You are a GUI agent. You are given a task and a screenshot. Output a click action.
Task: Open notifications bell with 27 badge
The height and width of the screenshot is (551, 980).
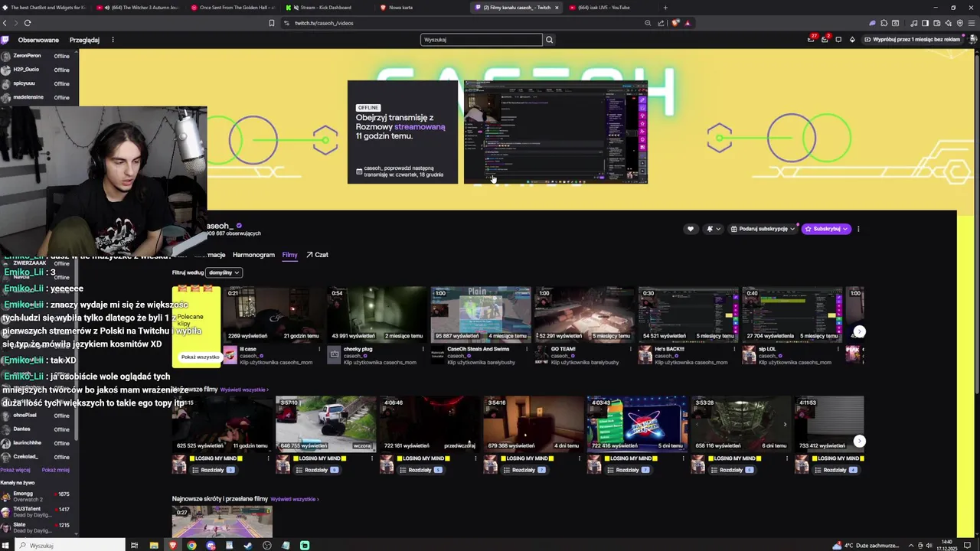811,39
